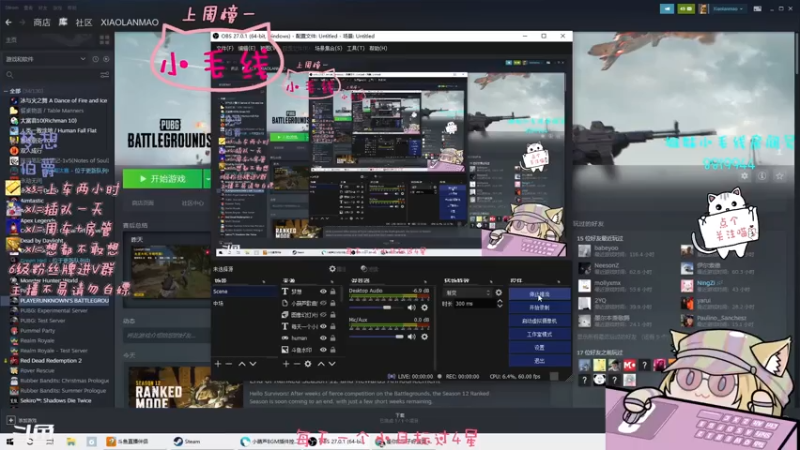Open source properties gear in sources toolbar
Viewport: 800px width, 450px height.
tap(308, 364)
